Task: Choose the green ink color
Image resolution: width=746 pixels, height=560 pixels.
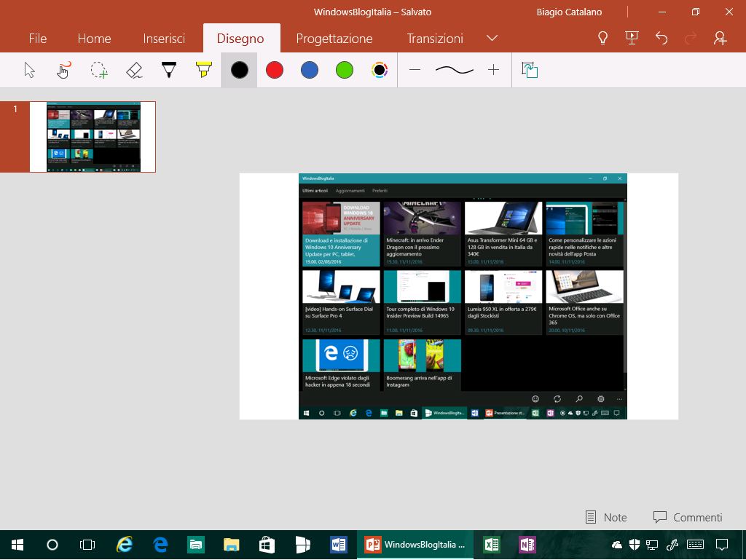Action: (x=345, y=71)
